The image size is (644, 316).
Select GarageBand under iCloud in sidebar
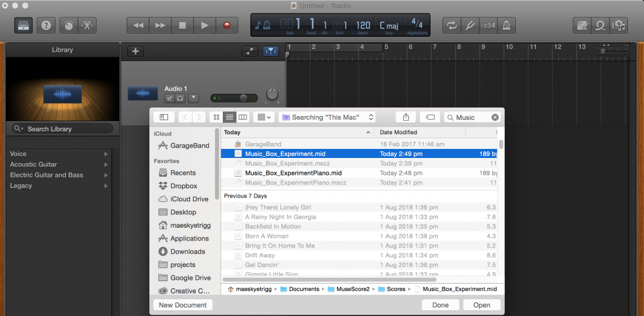[184, 146]
